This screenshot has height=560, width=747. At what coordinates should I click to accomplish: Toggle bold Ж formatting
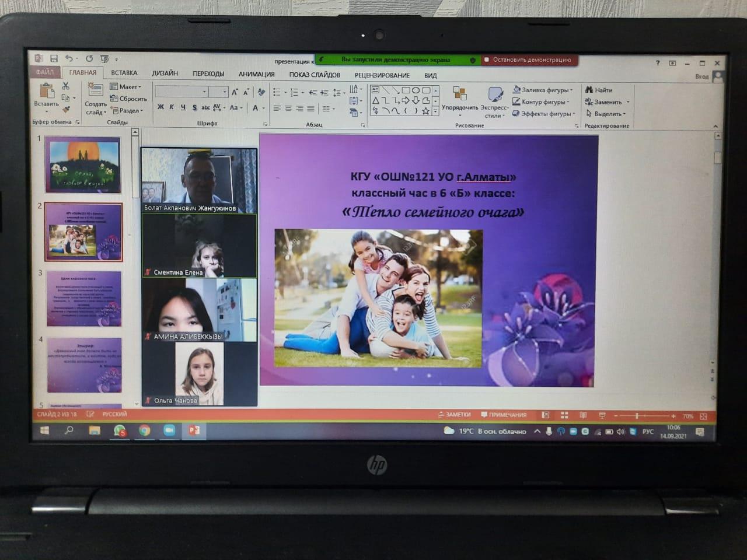(x=160, y=107)
